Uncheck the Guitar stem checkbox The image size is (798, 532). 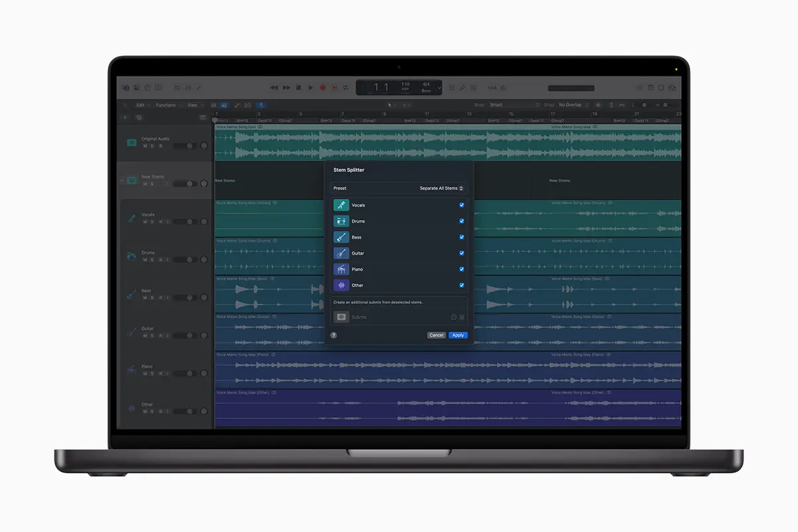(x=462, y=253)
